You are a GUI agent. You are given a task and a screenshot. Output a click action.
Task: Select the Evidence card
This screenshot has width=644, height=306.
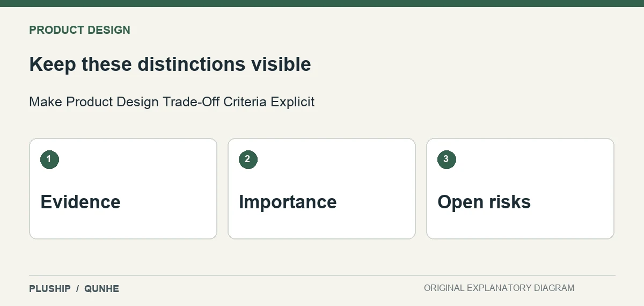[123, 188]
